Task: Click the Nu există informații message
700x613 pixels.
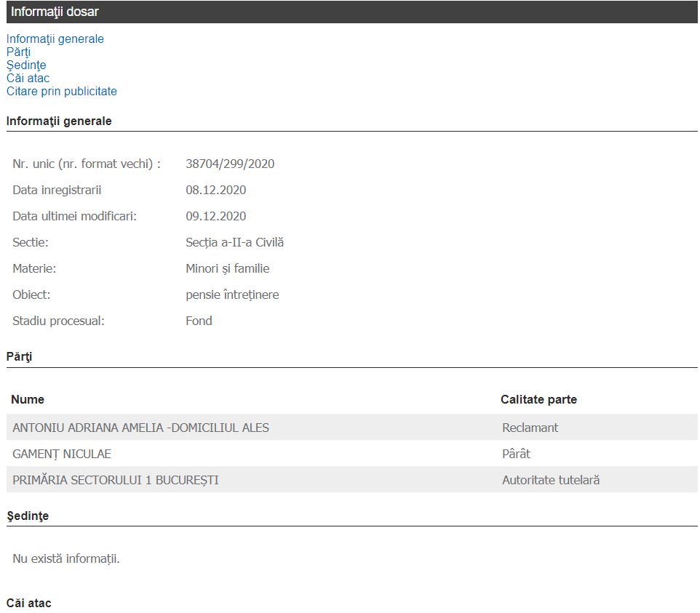Action: (66, 559)
